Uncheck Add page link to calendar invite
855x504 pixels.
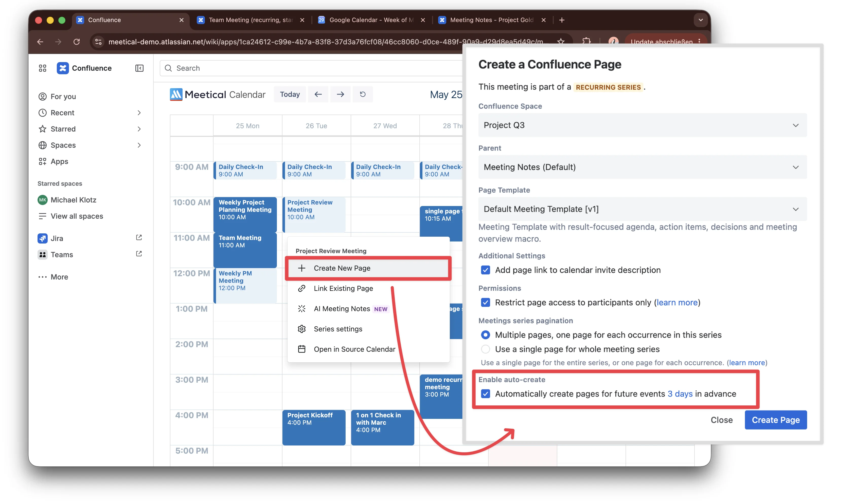tap(486, 270)
